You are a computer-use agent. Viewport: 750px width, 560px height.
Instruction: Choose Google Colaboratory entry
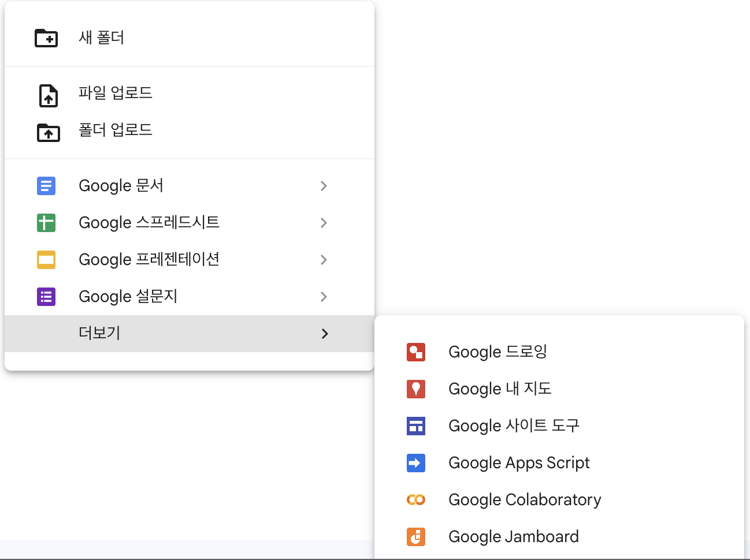tap(559, 500)
